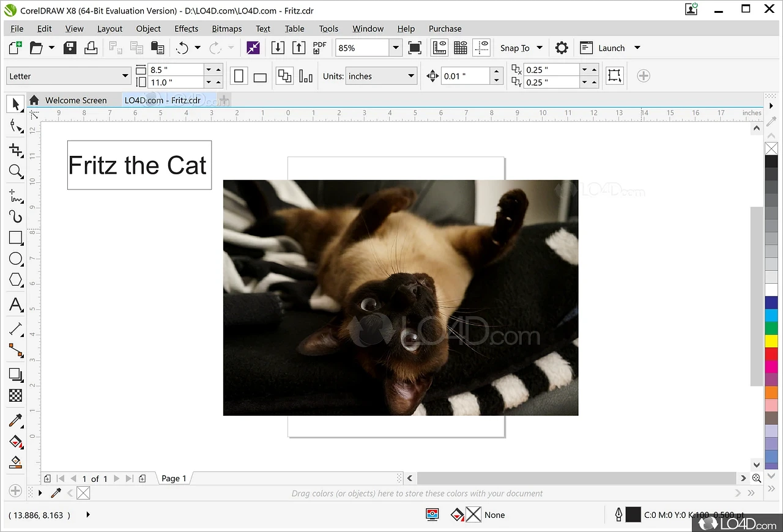Toggle the document grid display

click(x=460, y=47)
